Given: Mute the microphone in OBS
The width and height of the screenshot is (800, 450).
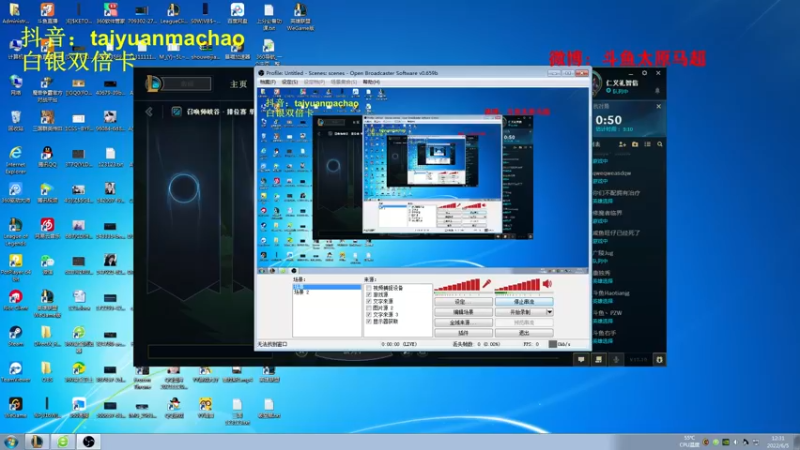Looking at the screenshot, I should click(x=487, y=284).
